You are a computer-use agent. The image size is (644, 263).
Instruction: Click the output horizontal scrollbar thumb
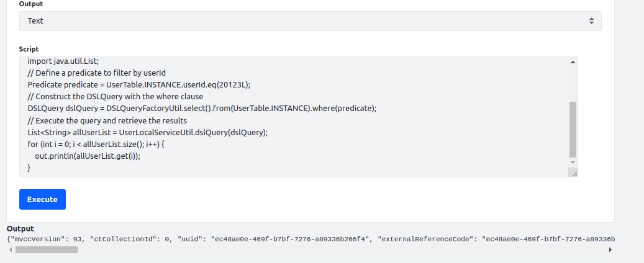tap(47, 249)
